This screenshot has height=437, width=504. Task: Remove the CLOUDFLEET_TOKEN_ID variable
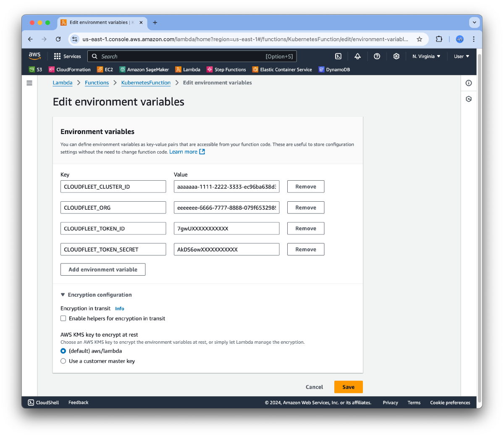306,229
